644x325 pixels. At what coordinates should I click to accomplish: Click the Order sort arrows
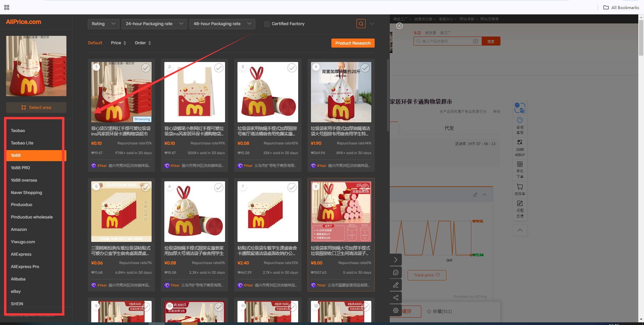coord(150,43)
